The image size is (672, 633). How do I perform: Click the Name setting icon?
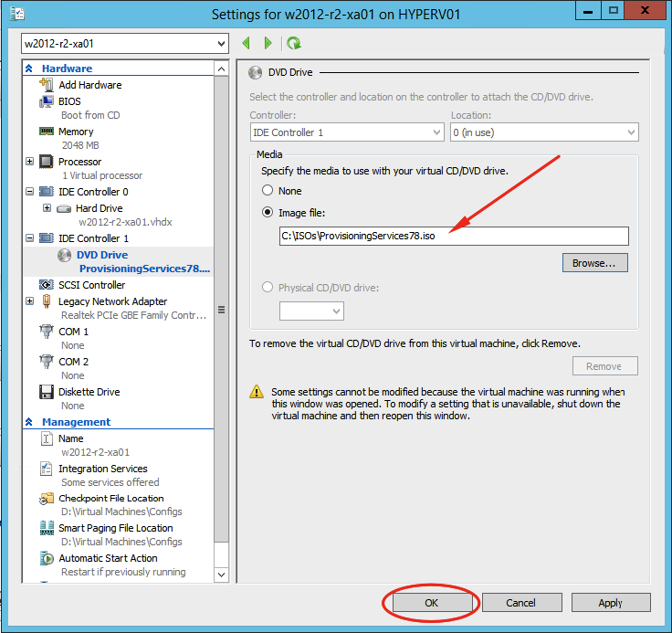(47, 438)
